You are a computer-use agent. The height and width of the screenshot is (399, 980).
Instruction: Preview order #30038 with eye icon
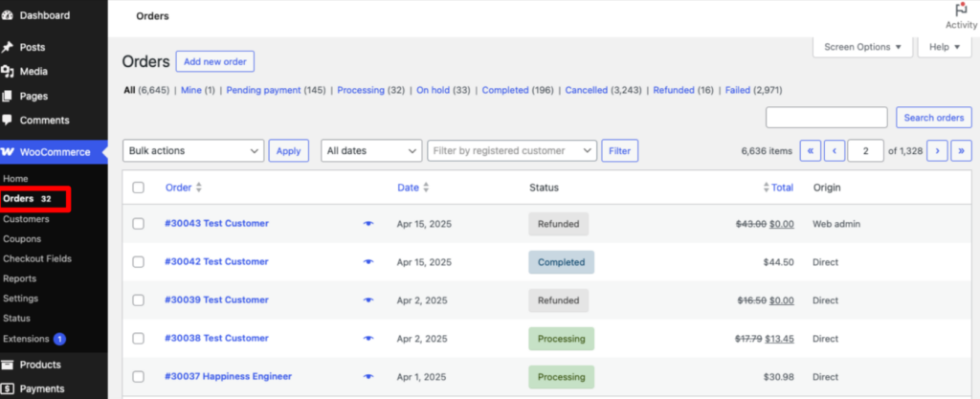click(x=368, y=339)
